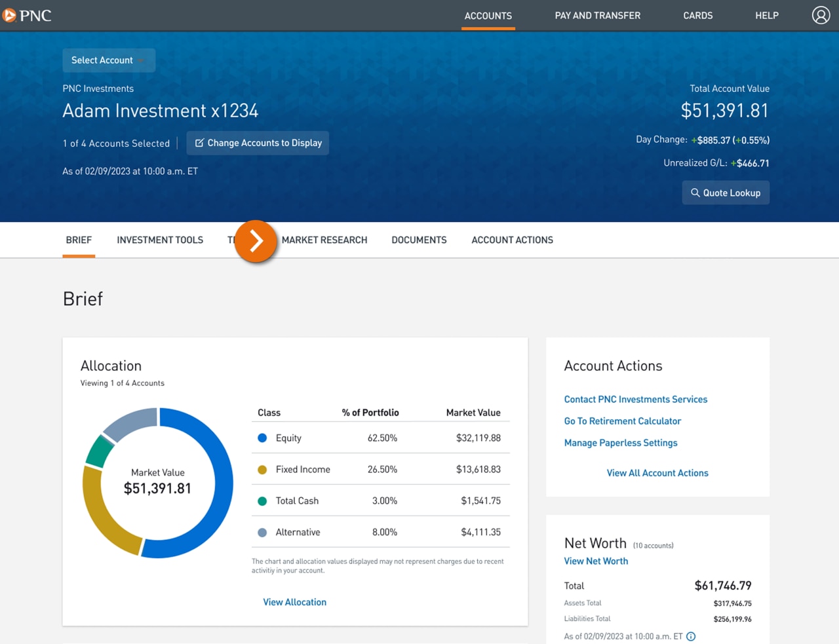The height and width of the screenshot is (644, 839).
Task: Click View Allocation below the chart
Action: (294, 601)
